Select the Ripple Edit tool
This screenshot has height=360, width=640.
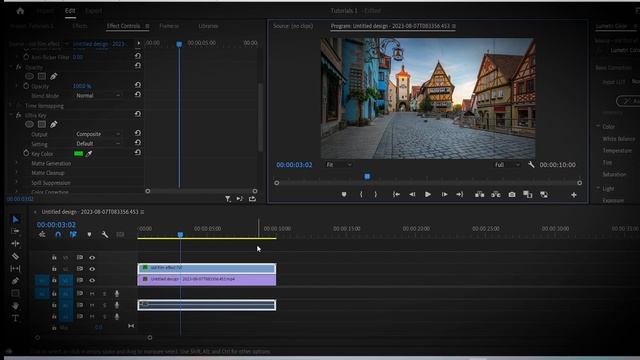16,244
